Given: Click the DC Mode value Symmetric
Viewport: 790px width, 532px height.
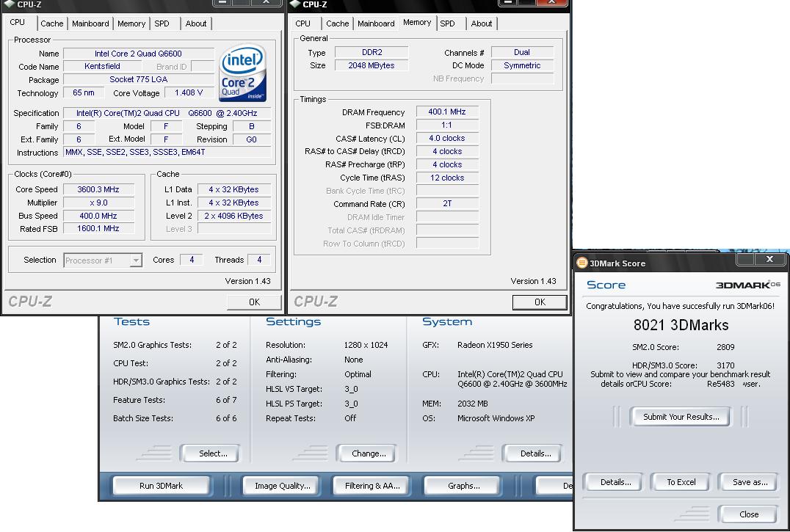Looking at the screenshot, I should pyautogui.click(x=522, y=65).
